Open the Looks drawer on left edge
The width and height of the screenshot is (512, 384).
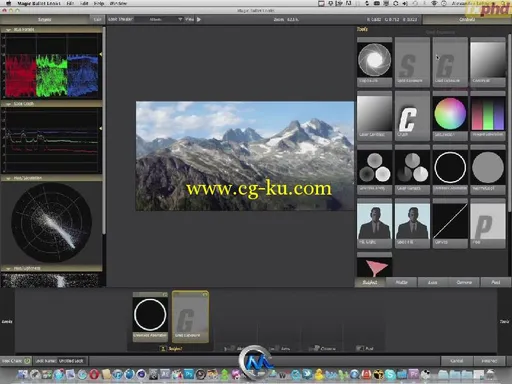point(7,321)
